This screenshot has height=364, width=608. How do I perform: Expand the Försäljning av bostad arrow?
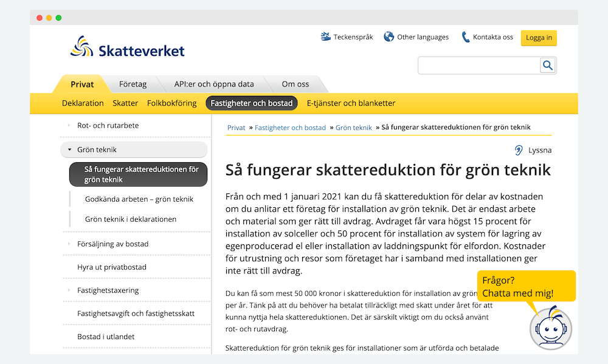(x=69, y=244)
